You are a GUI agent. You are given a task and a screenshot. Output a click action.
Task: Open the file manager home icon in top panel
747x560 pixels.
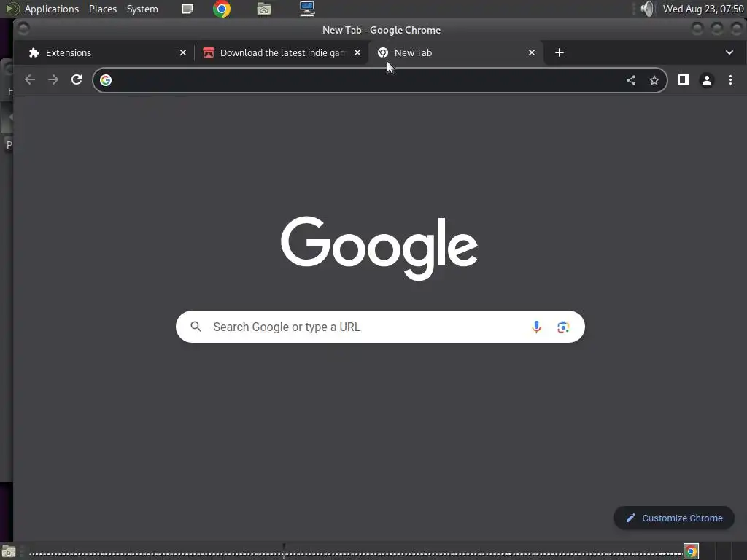(x=264, y=9)
